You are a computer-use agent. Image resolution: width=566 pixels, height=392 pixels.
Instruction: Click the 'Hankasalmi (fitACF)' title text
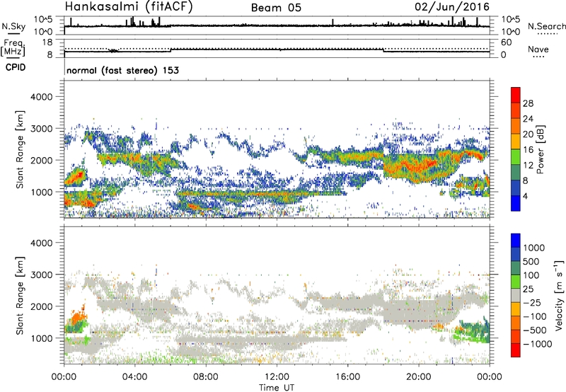[129, 7]
